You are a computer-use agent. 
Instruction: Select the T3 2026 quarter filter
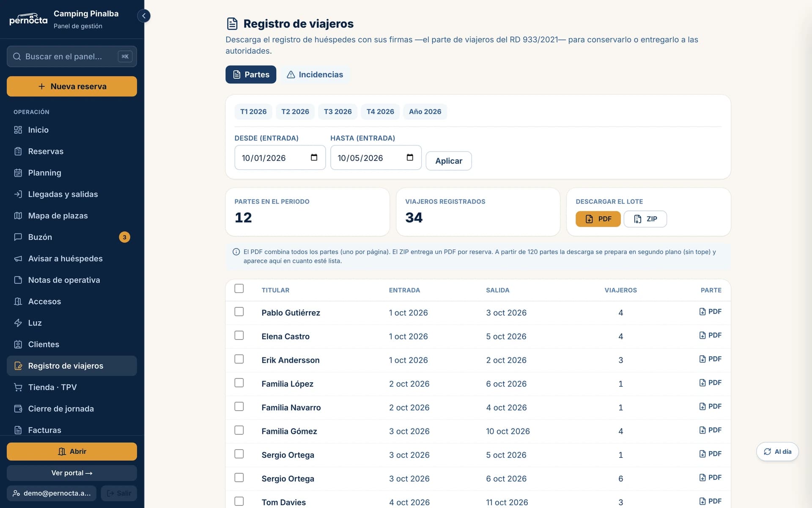pyautogui.click(x=338, y=112)
